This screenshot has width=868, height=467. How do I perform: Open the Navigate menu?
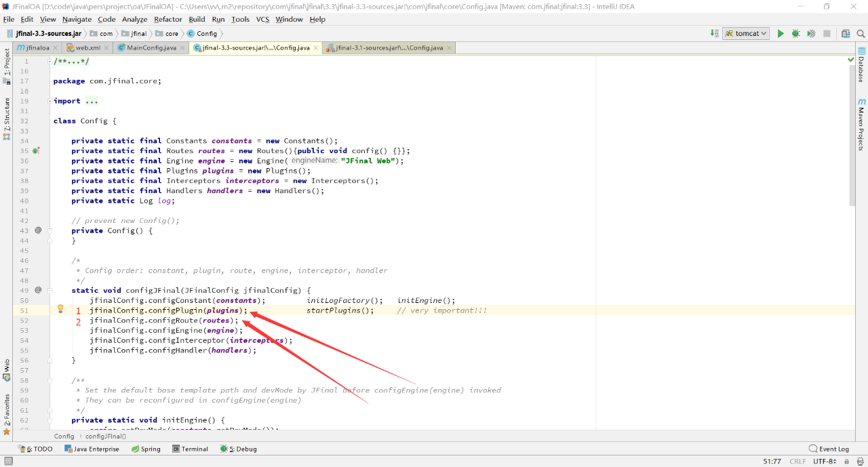(77, 19)
